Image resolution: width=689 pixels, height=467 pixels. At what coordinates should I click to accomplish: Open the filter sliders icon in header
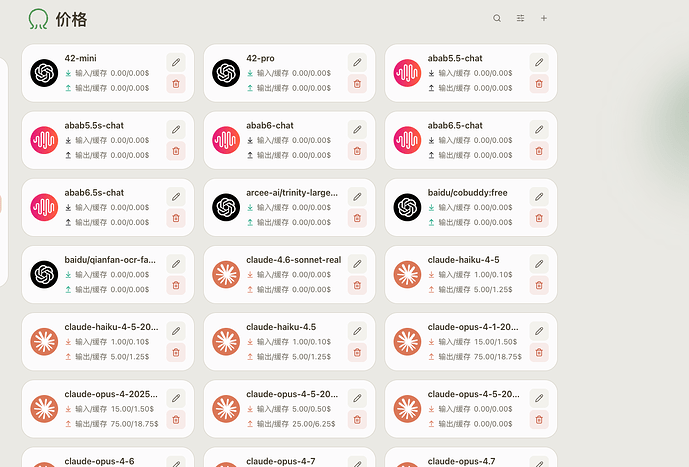tap(520, 18)
